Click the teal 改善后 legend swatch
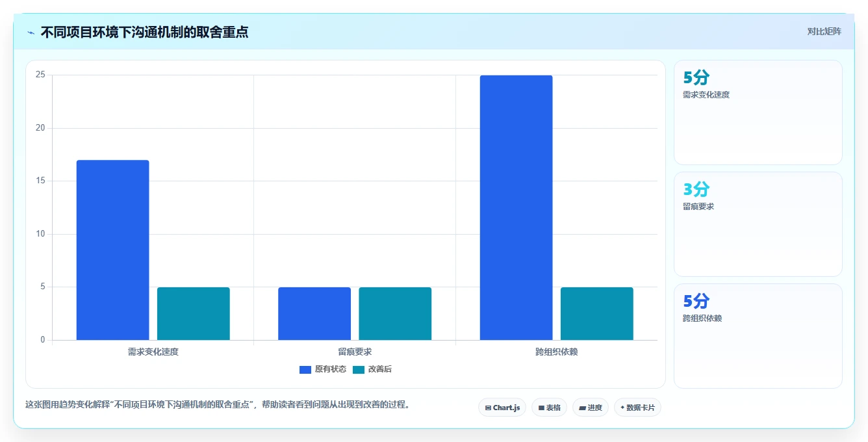The height and width of the screenshot is (442, 868). [x=359, y=370]
